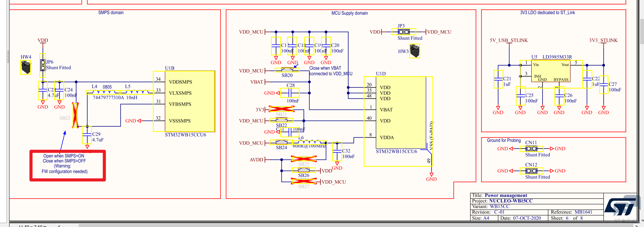Click the AVDD net label
This screenshot has width=644, height=227.
tap(256, 160)
